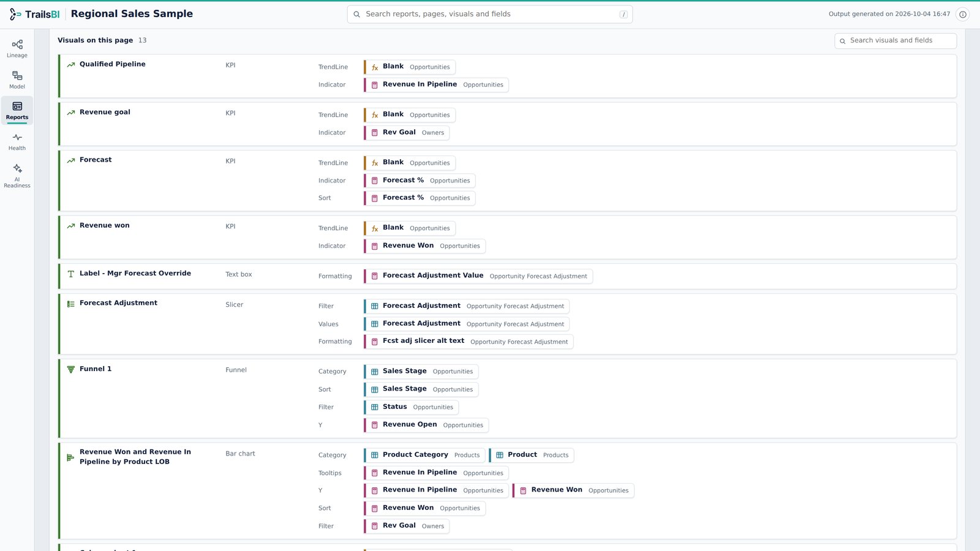Focus the search visuals and fields box
Screen dimensions: 980x551
point(895,40)
